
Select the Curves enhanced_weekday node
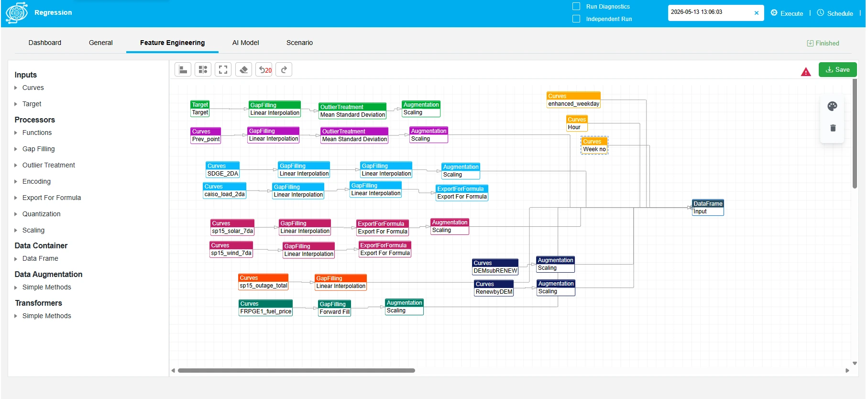574,100
